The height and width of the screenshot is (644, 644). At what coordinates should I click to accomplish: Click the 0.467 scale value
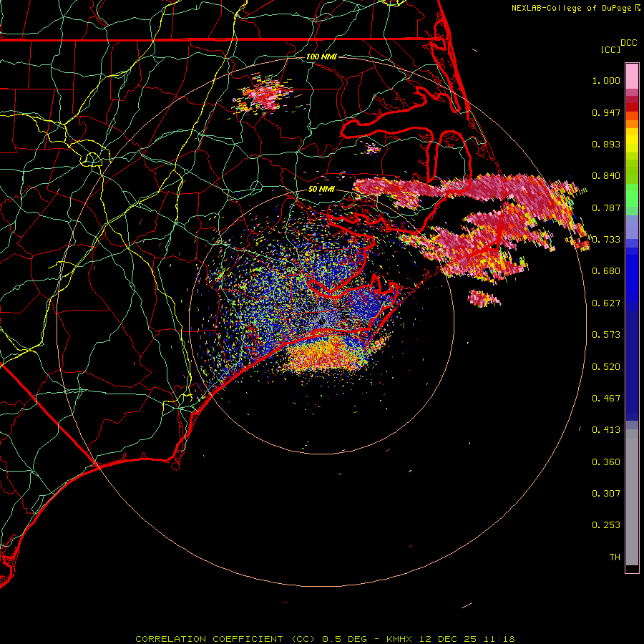tap(606, 399)
